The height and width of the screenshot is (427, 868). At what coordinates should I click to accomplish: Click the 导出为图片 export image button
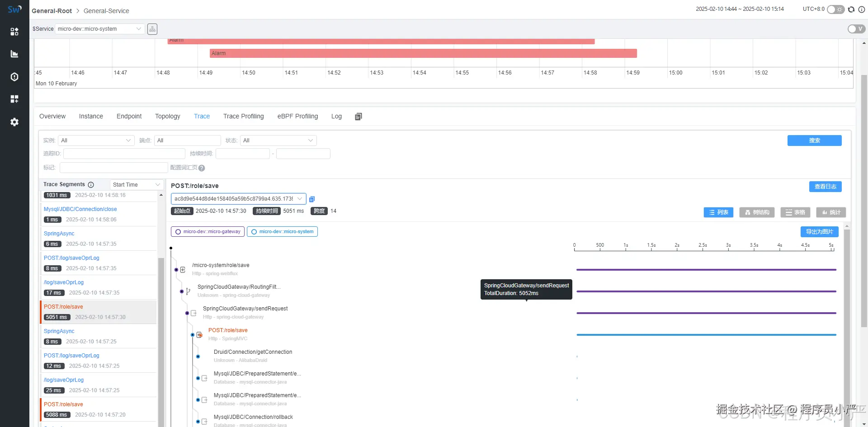tap(819, 232)
